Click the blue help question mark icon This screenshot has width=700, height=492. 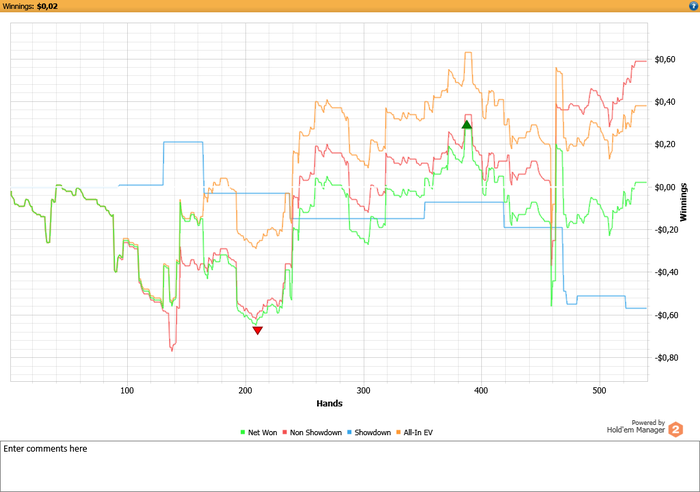[x=692, y=6]
